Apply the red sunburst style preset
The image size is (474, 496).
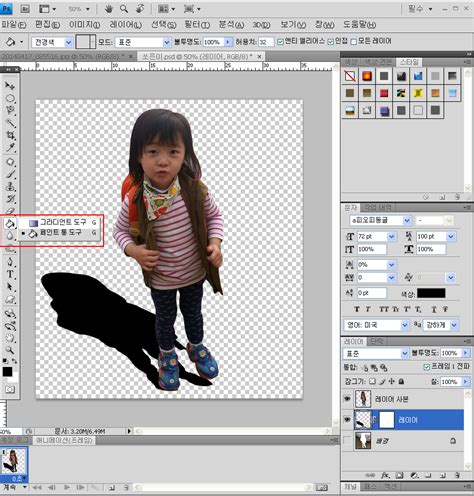click(367, 76)
